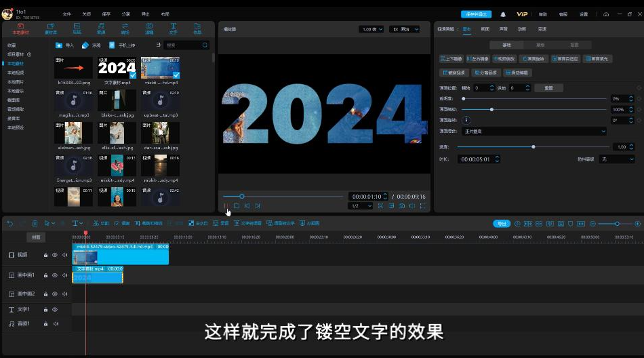Toggle visibility eye of picture-in-picture 1 track
The image size is (644, 358).
(x=55, y=275)
